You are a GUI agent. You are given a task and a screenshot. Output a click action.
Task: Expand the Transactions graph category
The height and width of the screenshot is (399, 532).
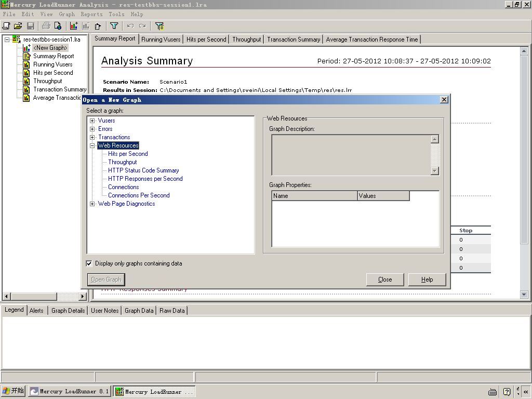tap(92, 137)
